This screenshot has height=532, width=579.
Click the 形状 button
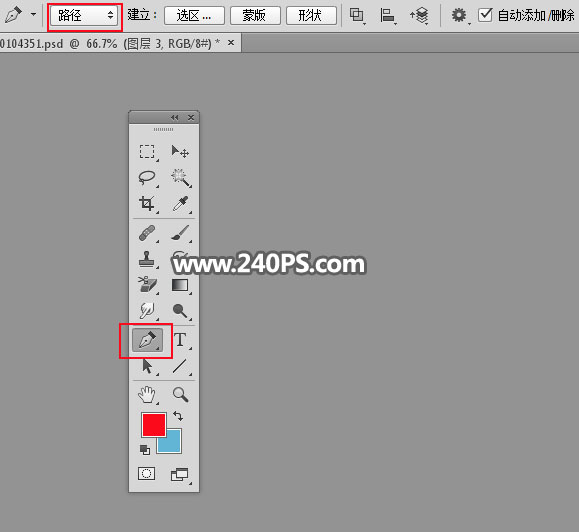pos(311,16)
